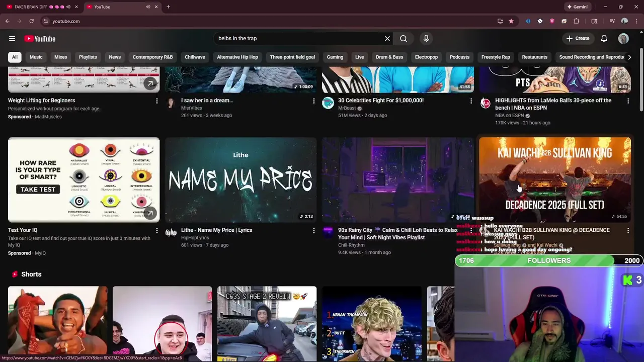Select the All filter chip

point(15,57)
